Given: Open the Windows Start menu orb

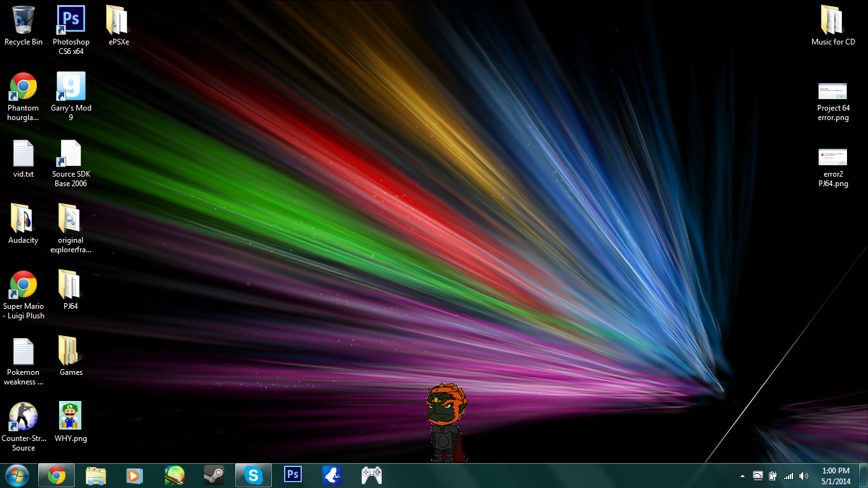Looking at the screenshot, I should tap(17, 475).
